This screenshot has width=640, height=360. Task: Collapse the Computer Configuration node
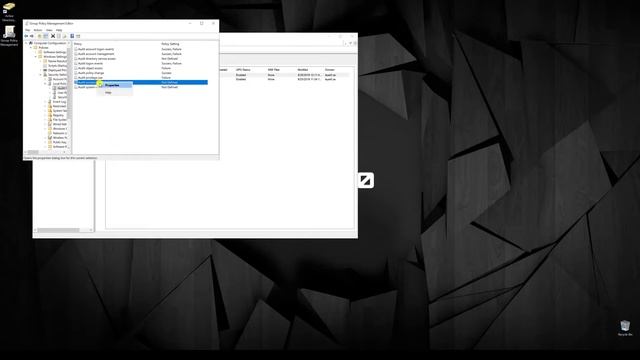(x=26, y=43)
